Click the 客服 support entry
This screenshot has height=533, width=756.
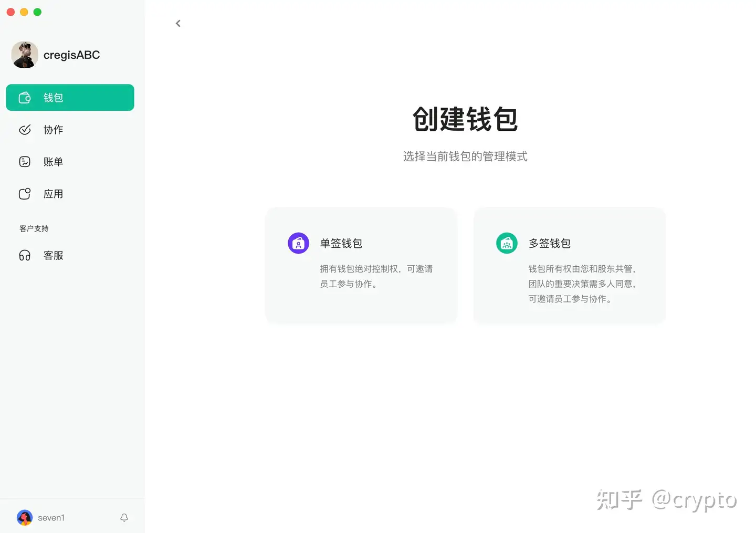(x=53, y=255)
